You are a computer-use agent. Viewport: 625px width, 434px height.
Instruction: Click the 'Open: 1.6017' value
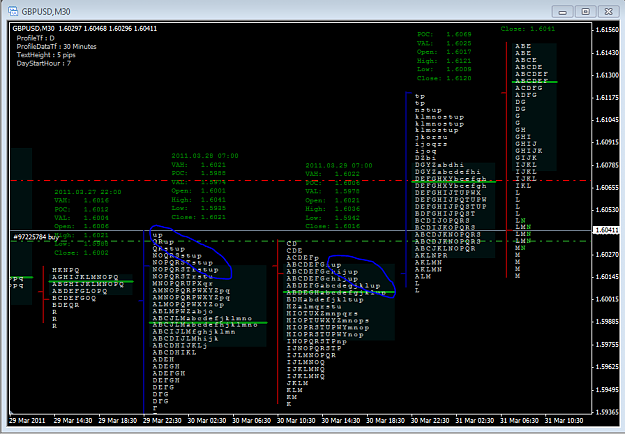(x=444, y=52)
